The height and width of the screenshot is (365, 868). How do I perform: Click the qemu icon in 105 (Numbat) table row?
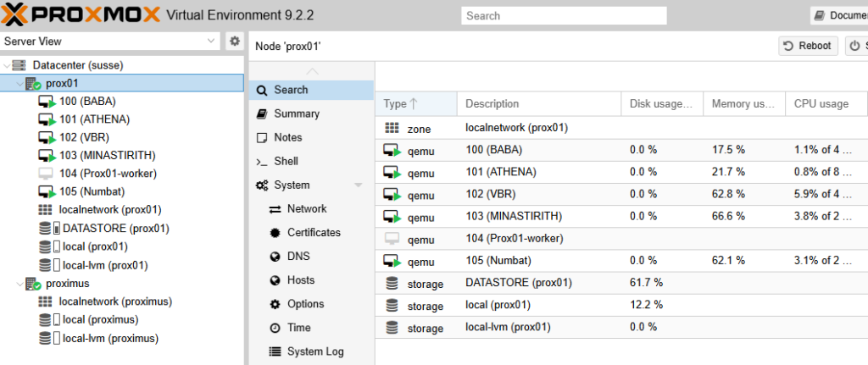tap(392, 261)
